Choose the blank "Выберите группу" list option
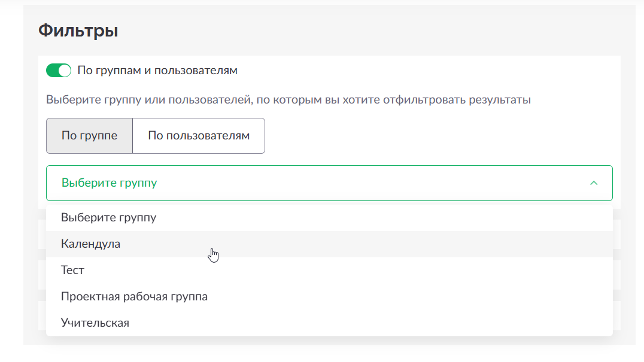This screenshot has height=362, width=644. [x=108, y=218]
